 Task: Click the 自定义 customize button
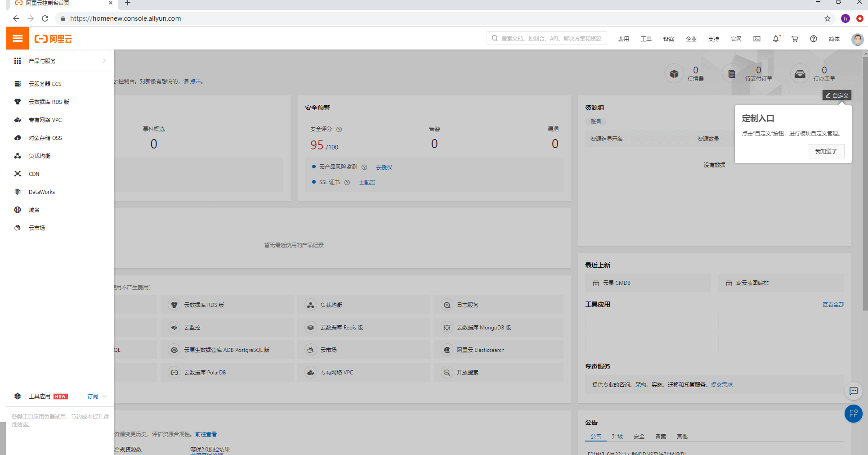[x=837, y=95]
